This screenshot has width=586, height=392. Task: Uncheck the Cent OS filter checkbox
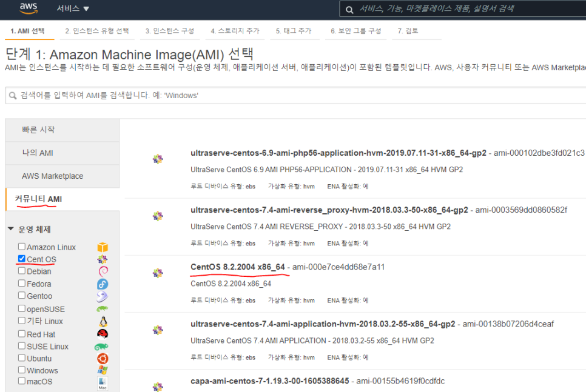22,258
